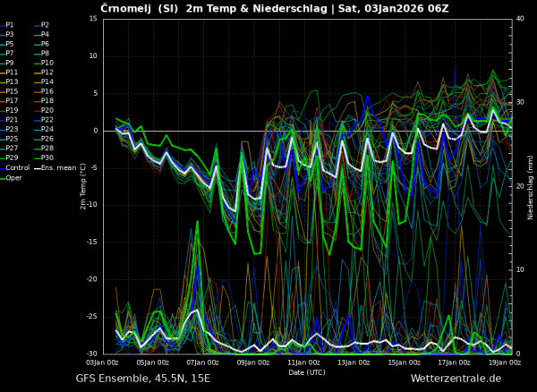Screen dimensions: 537x392
Task: Select the P21 legend label
Action: click(9, 120)
